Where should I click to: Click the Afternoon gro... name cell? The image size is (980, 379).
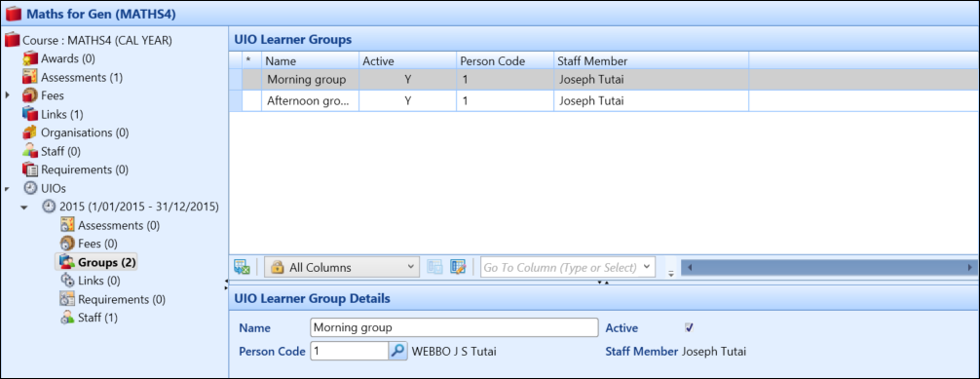coord(311,100)
